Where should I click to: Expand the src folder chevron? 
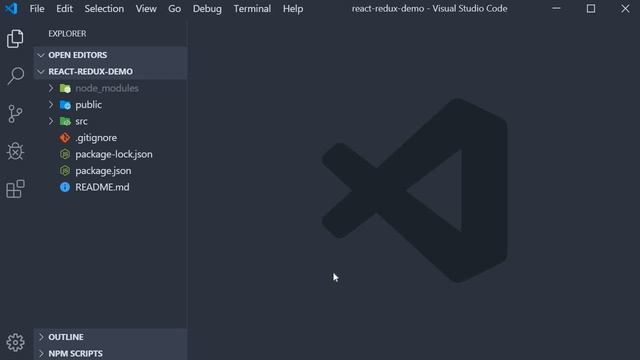coord(51,121)
